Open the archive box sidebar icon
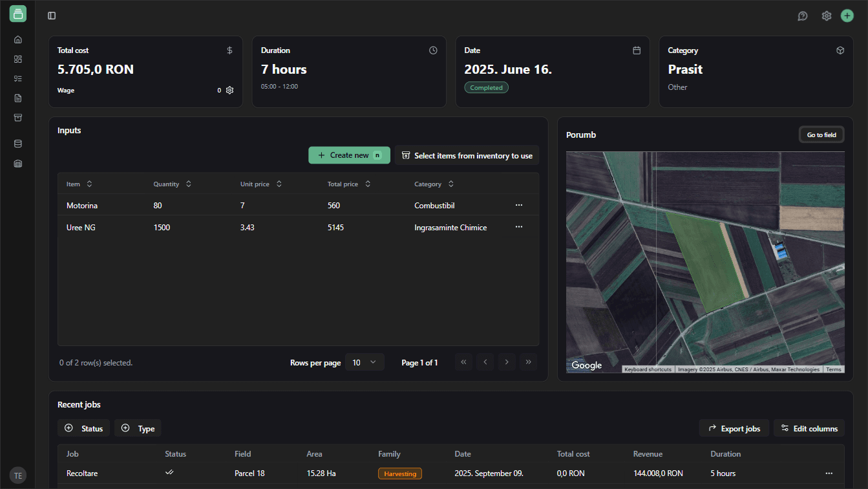 tap(18, 118)
